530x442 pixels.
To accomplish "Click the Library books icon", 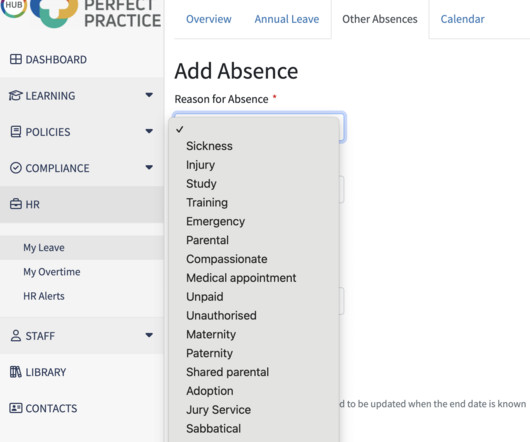I will [16, 372].
